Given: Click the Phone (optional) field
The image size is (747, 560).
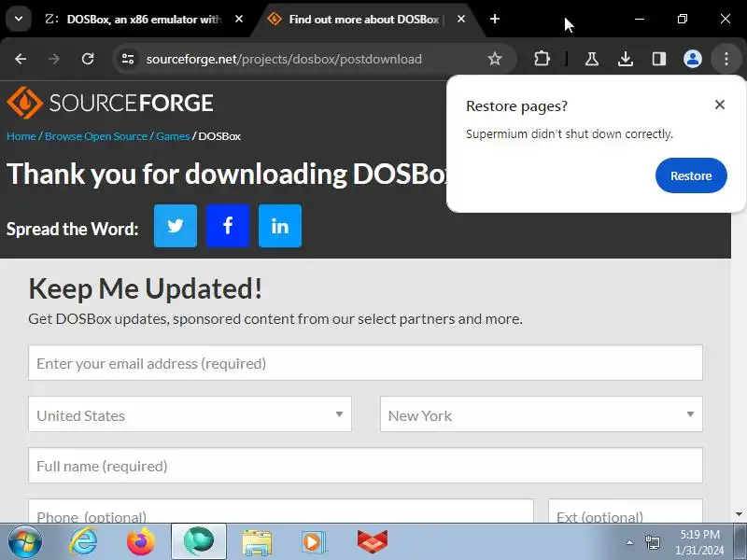Looking at the screenshot, I should point(281,511).
